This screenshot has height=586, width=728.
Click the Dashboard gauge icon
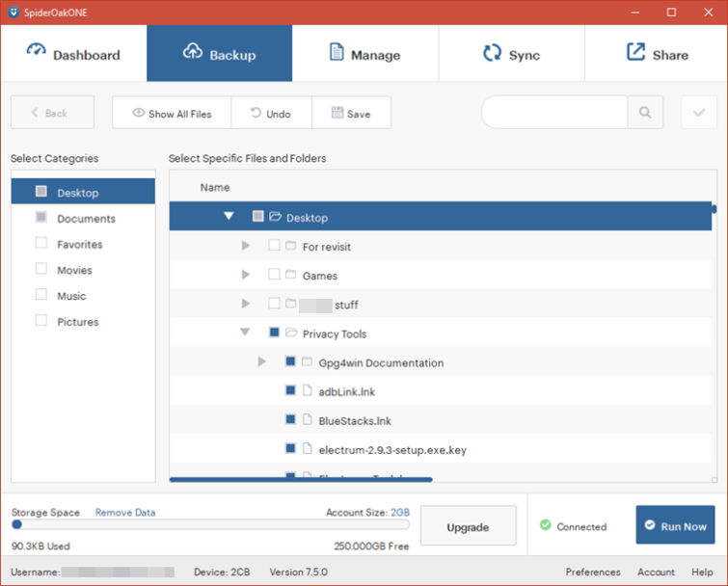37,50
